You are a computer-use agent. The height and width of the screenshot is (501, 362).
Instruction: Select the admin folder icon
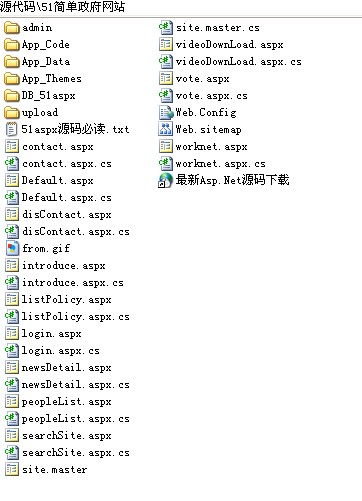point(12,28)
